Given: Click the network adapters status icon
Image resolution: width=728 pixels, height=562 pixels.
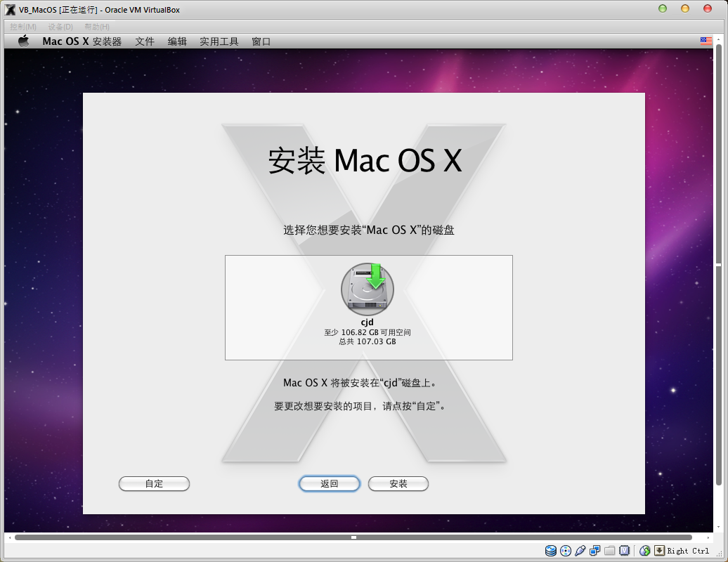Looking at the screenshot, I should 594,551.
